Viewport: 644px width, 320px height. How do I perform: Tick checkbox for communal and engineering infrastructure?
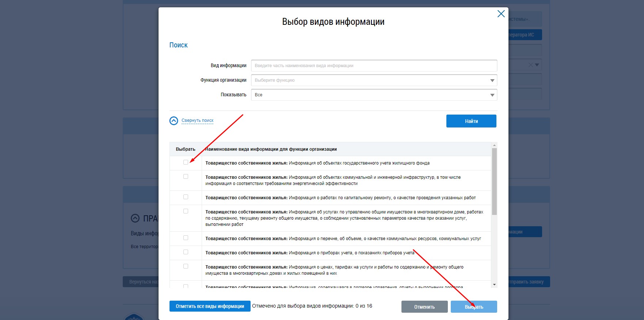point(186,177)
